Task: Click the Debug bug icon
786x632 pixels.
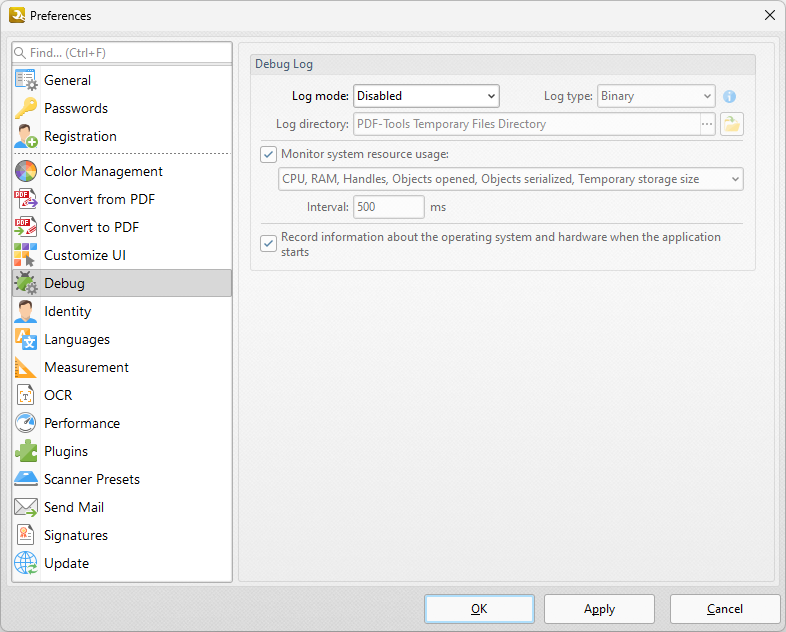Action: (x=26, y=283)
